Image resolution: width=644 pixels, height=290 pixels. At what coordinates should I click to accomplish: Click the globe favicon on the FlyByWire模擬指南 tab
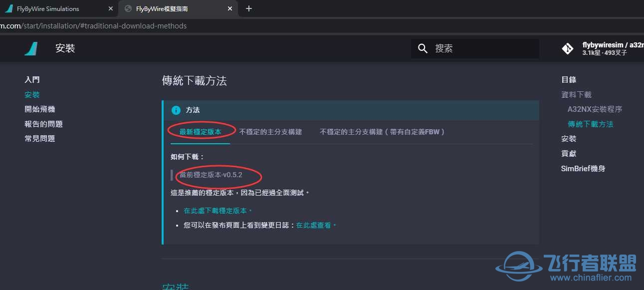[x=129, y=8]
